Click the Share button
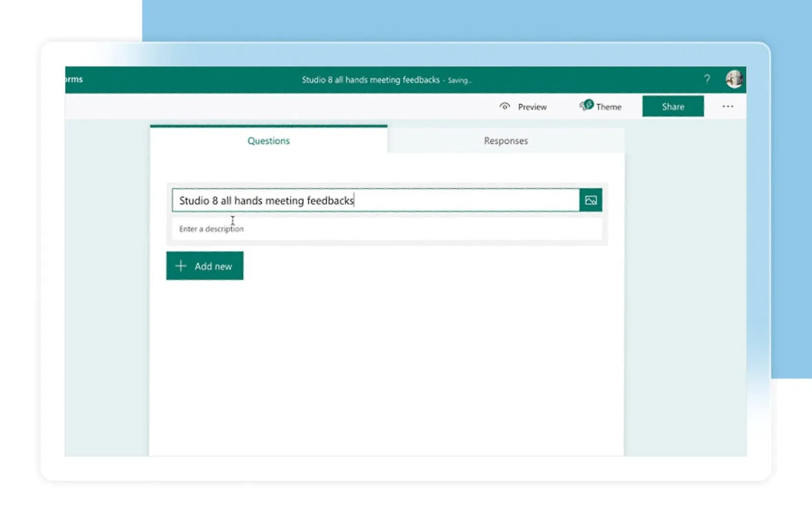The width and height of the screenshot is (812, 521). point(673,107)
